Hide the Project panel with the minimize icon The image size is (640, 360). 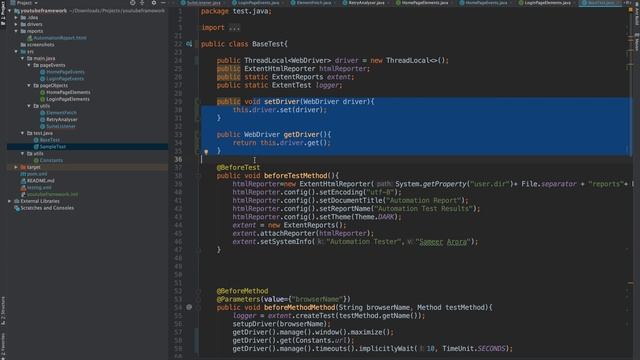(x=163, y=2)
